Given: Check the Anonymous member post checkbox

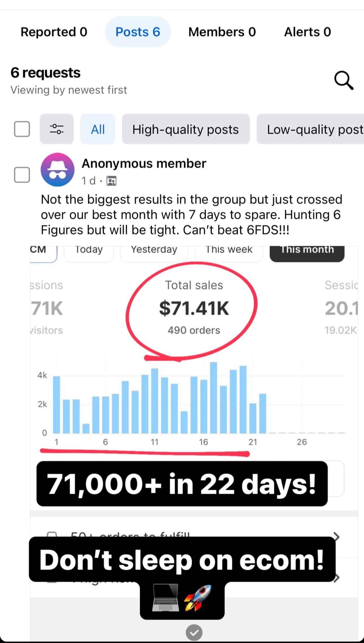Looking at the screenshot, I should coord(22,175).
